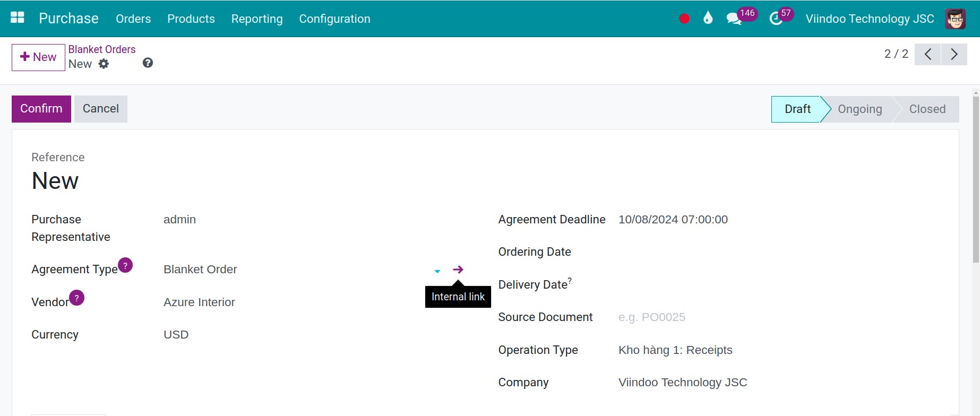Click the Reference title New

click(x=55, y=181)
